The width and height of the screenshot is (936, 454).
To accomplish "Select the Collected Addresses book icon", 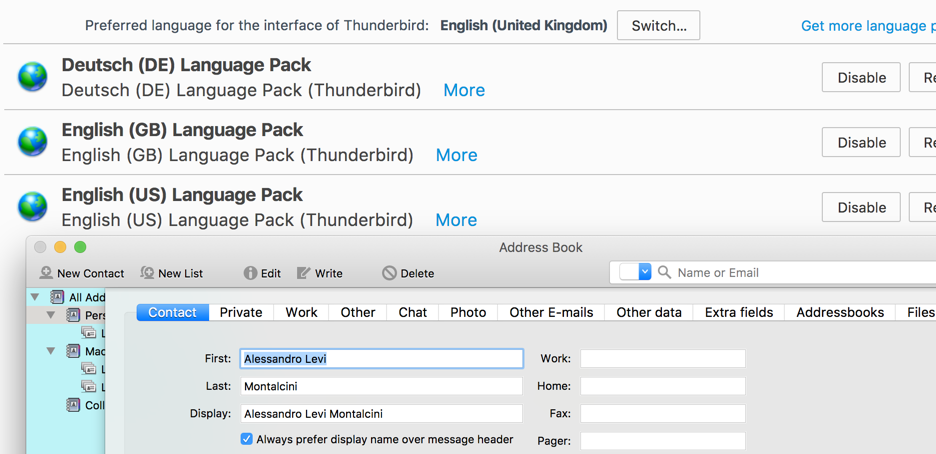I will (x=72, y=405).
